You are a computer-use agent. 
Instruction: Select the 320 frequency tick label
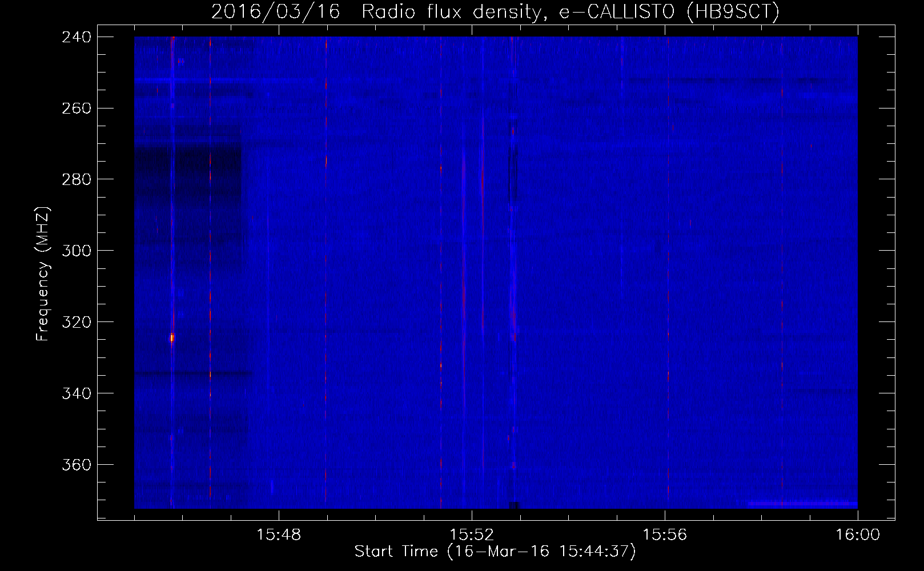[76, 323]
